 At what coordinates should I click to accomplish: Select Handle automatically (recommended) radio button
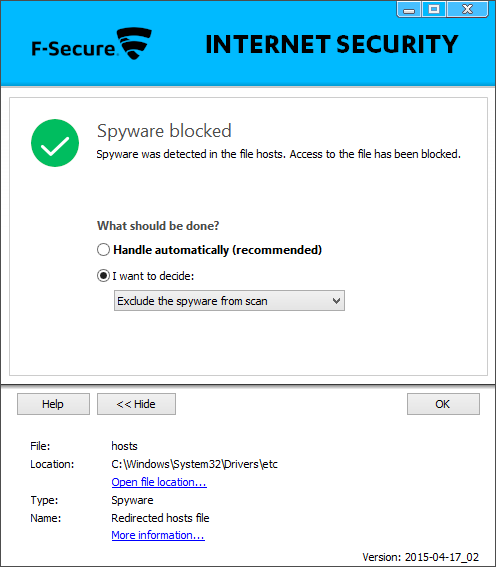103,250
